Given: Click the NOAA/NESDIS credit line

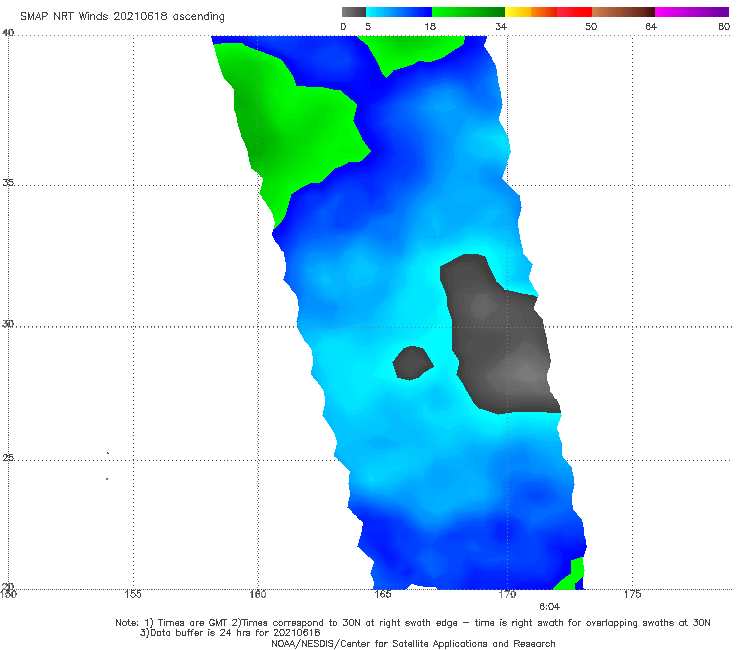Looking at the screenshot, I should [x=413, y=643].
